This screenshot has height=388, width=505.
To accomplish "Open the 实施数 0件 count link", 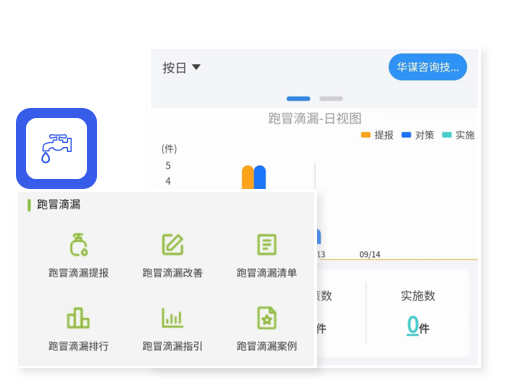I will point(418,326).
